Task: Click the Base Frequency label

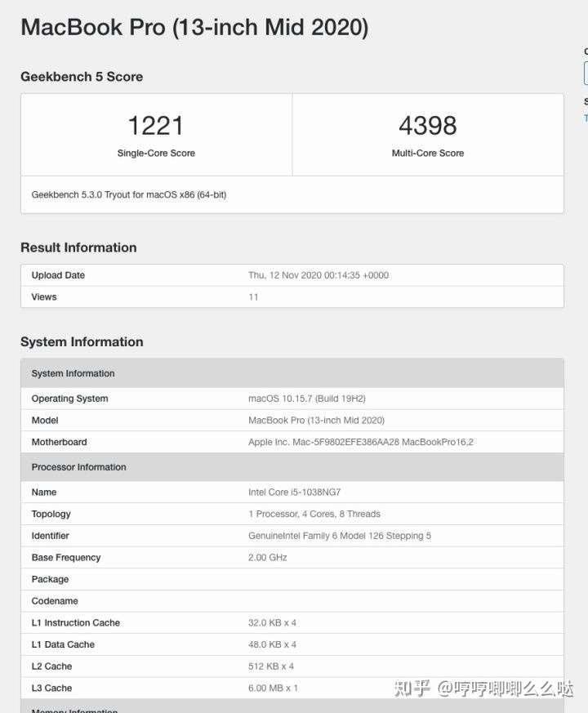Action: coord(66,558)
